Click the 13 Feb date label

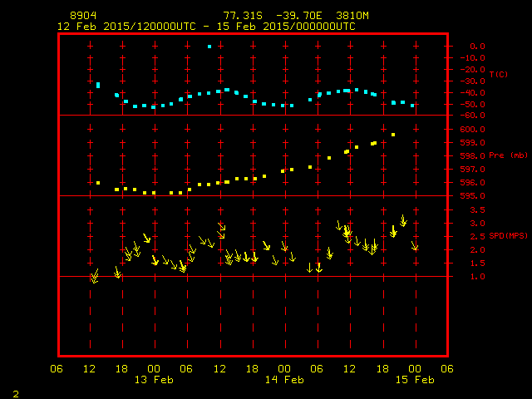pos(154,380)
